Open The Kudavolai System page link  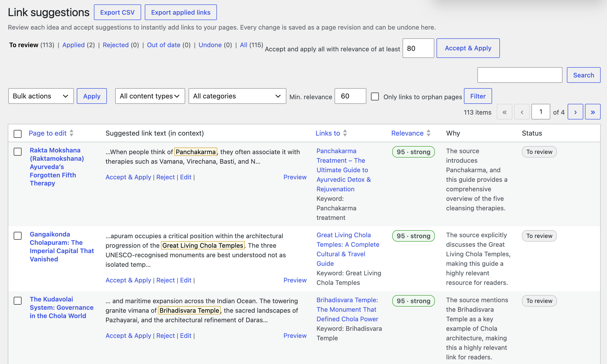click(61, 307)
